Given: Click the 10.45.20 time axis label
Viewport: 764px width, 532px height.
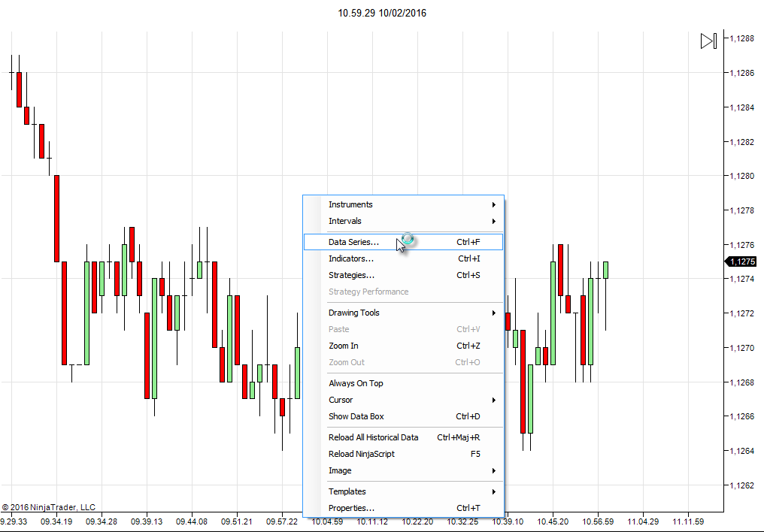Looking at the screenshot, I should 553,521.
